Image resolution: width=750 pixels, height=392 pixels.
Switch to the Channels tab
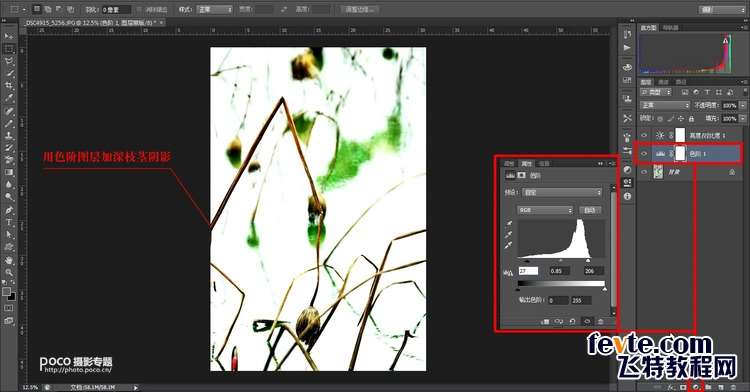click(663, 82)
